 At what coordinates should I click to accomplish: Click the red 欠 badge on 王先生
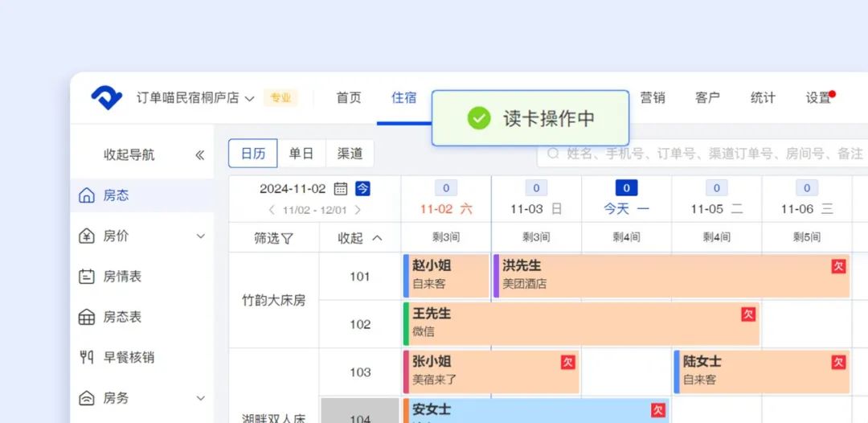[748, 314]
